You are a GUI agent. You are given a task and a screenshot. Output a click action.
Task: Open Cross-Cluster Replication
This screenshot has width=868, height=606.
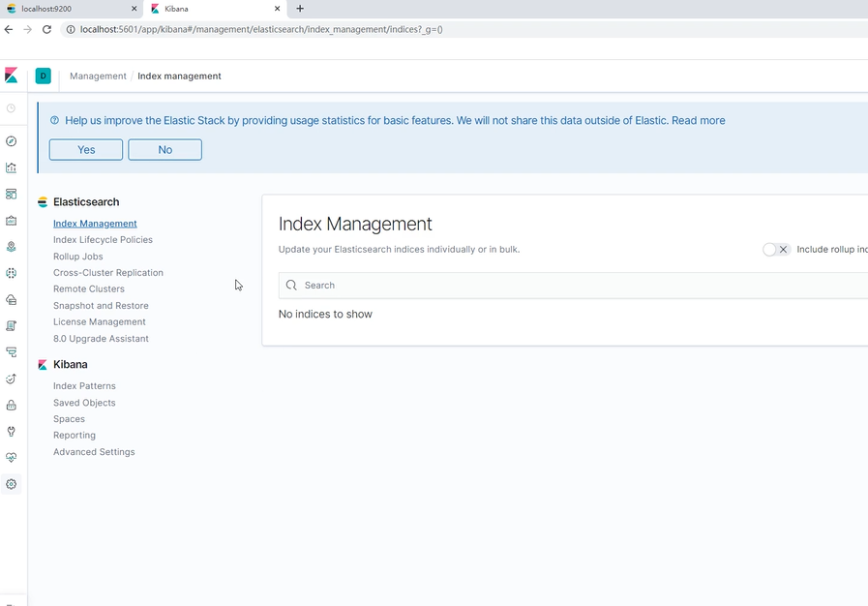108,273
